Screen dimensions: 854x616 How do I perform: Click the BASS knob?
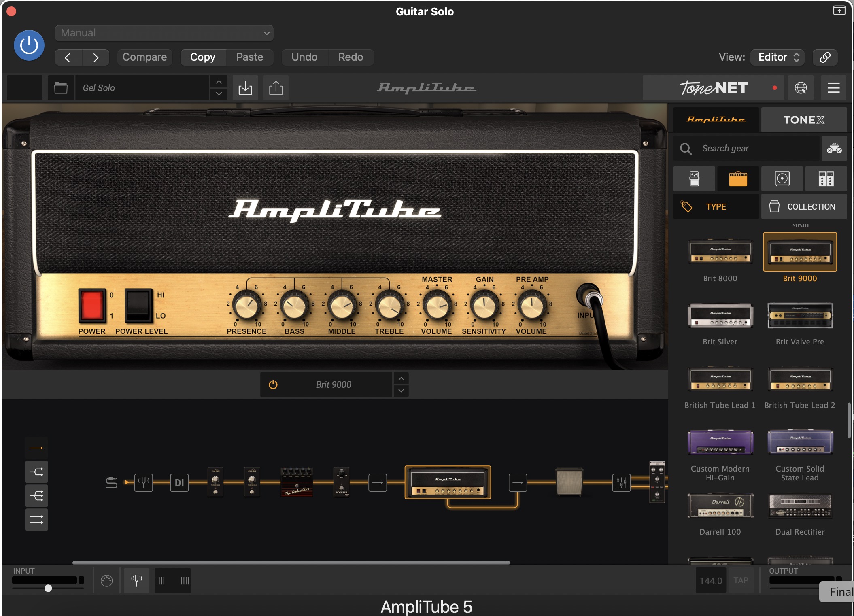tap(294, 306)
